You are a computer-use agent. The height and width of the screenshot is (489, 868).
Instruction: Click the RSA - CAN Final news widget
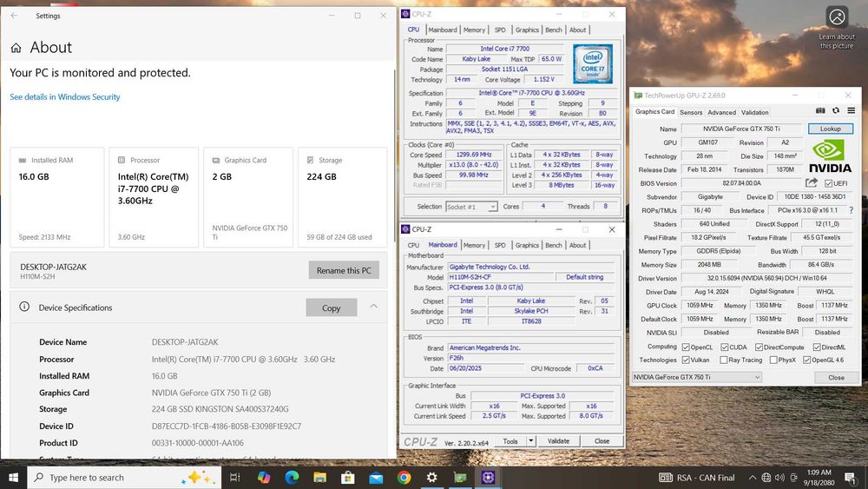(696, 478)
